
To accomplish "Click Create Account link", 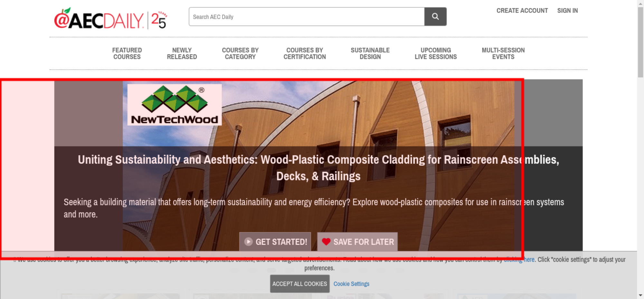I will tap(522, 11).
